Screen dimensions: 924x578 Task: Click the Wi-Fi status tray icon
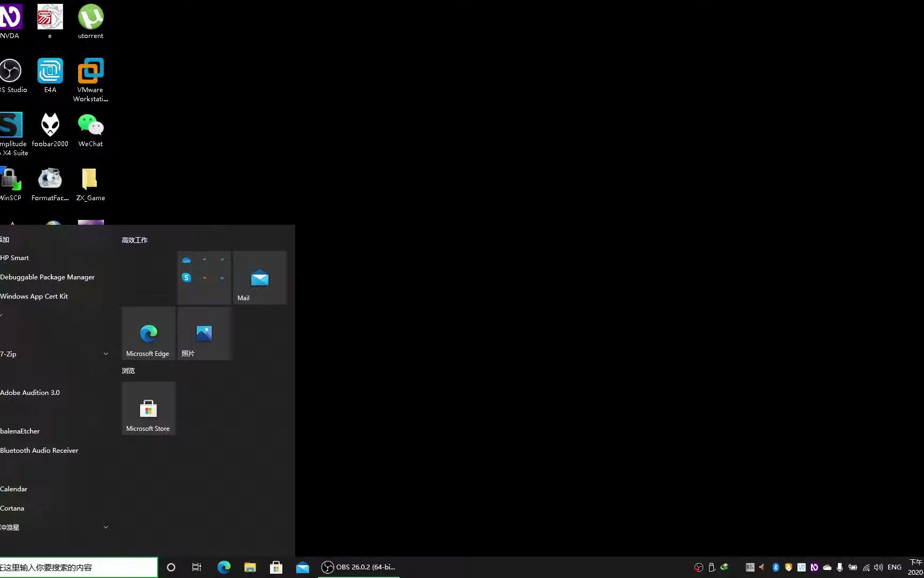coord(866,567)
